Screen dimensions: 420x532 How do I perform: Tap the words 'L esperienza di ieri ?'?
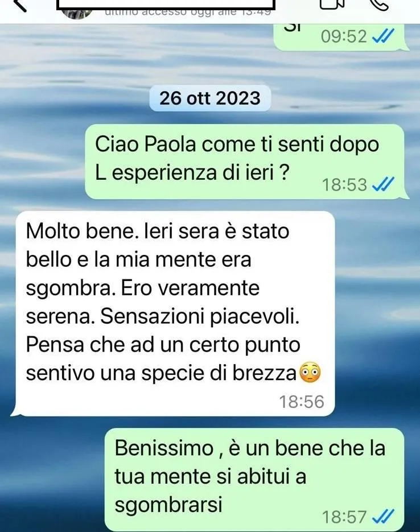(192, 173)
